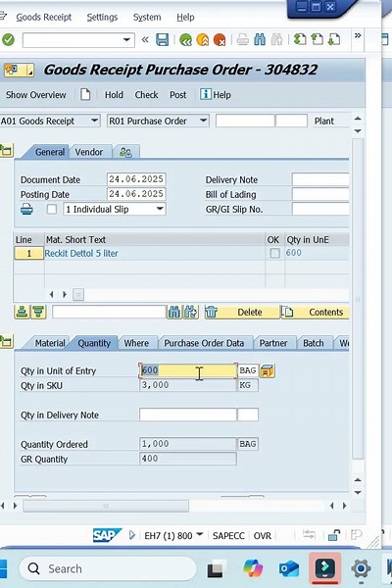Open the command field dropdown
The width and height of the screenshot is (392, 588).
pos(126,39)
